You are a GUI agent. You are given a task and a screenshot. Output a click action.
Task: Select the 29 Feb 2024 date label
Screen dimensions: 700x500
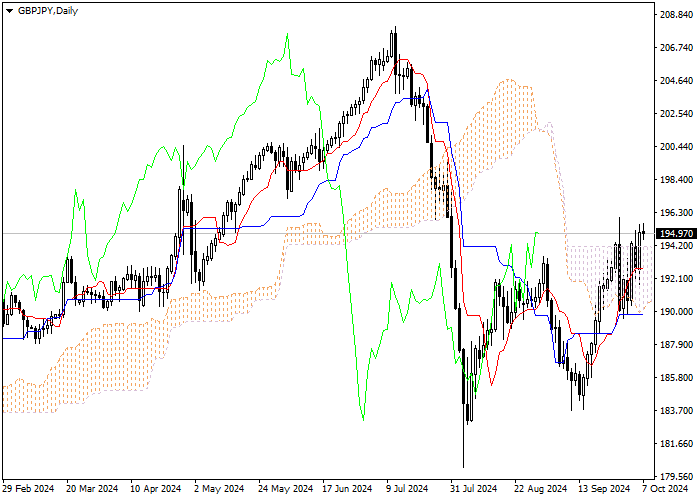[29, 489]
